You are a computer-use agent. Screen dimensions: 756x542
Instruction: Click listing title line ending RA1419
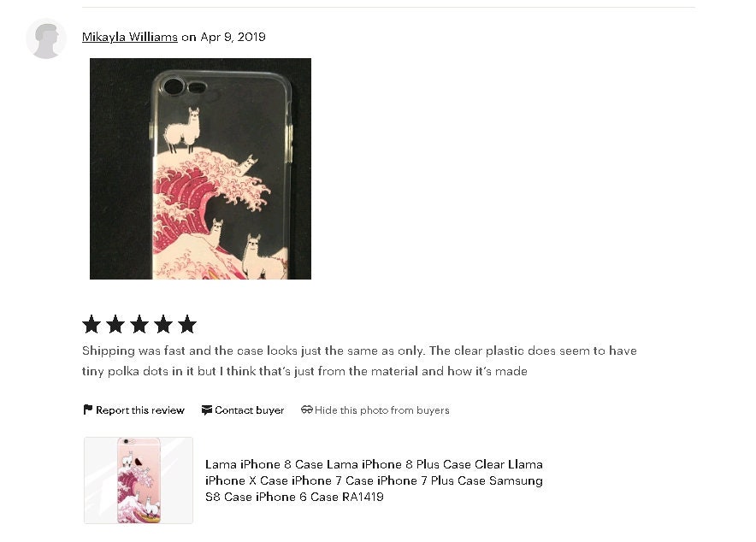coord(294,497)
